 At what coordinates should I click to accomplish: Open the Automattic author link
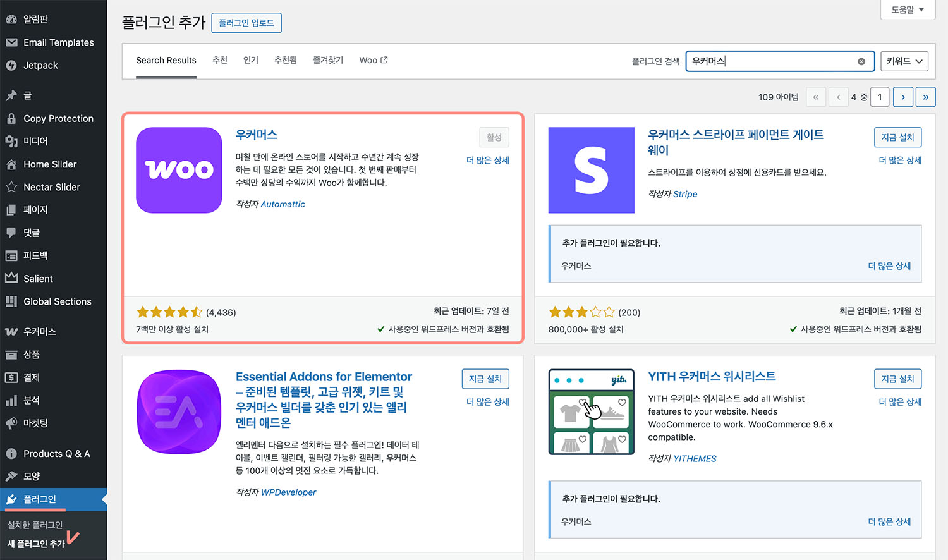point(283,204)
